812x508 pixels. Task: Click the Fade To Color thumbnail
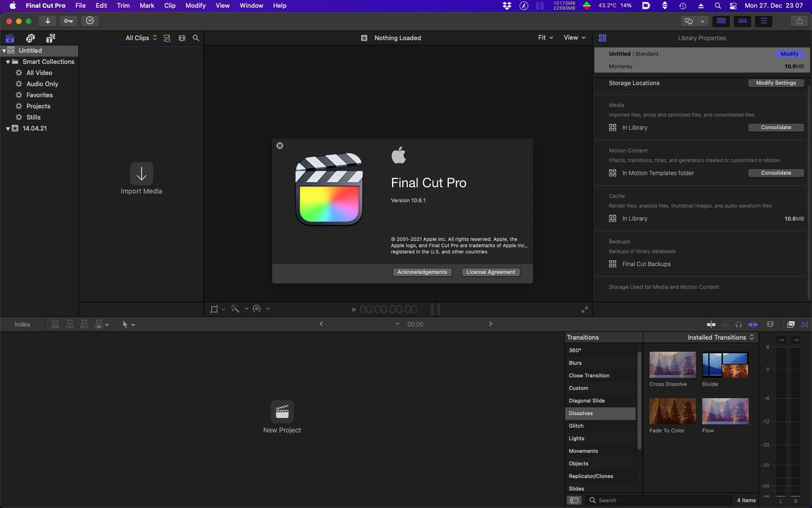[672, 411]
